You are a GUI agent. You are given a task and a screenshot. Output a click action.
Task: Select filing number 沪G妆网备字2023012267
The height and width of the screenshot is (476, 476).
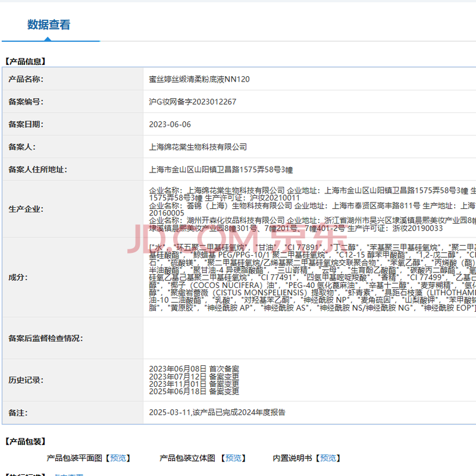point(192,102)
